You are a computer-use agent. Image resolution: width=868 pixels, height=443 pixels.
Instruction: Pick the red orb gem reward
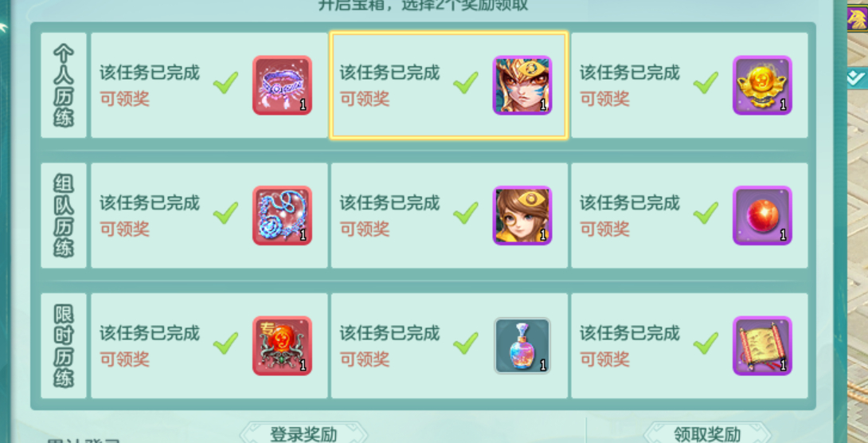[762, 215]
